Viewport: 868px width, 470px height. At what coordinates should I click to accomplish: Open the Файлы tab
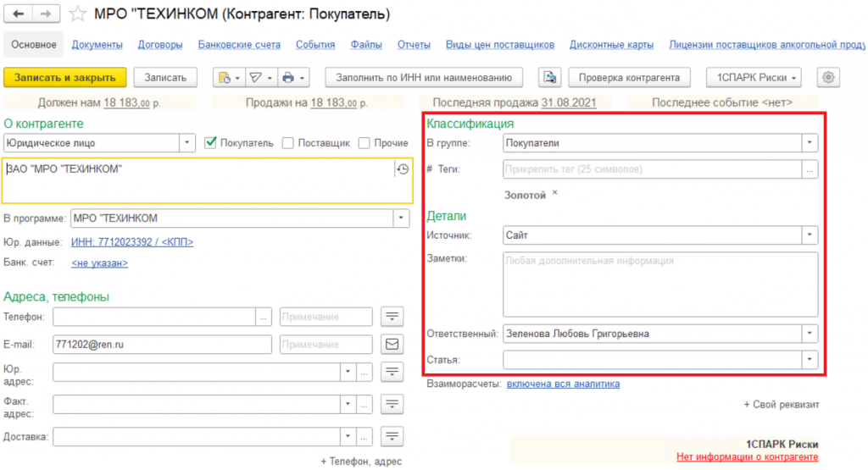(366, 44)
